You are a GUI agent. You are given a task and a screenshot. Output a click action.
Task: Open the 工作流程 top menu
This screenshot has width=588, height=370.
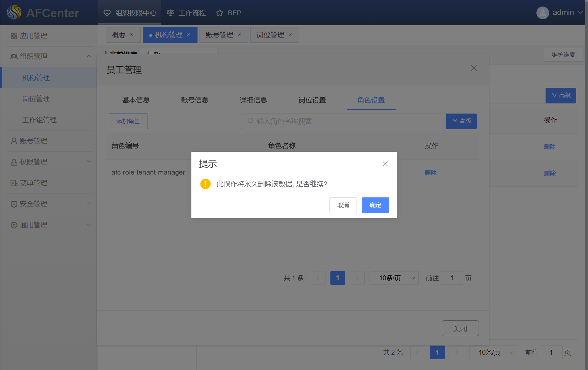(x=186, y=13)
